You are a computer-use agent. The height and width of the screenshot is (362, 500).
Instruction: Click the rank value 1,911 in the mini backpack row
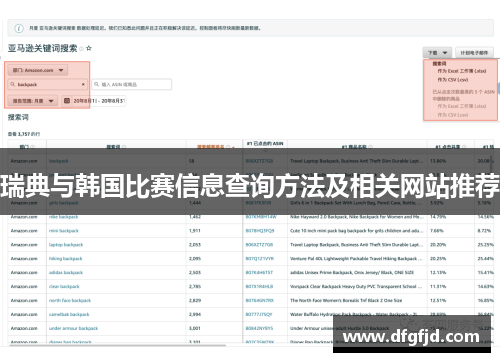pos(195,231)
